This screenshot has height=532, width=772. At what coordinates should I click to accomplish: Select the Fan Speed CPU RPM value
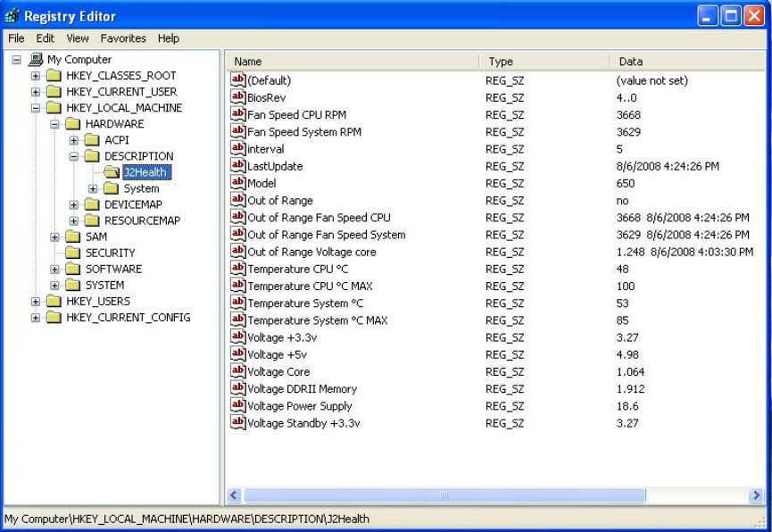point(296,115)
